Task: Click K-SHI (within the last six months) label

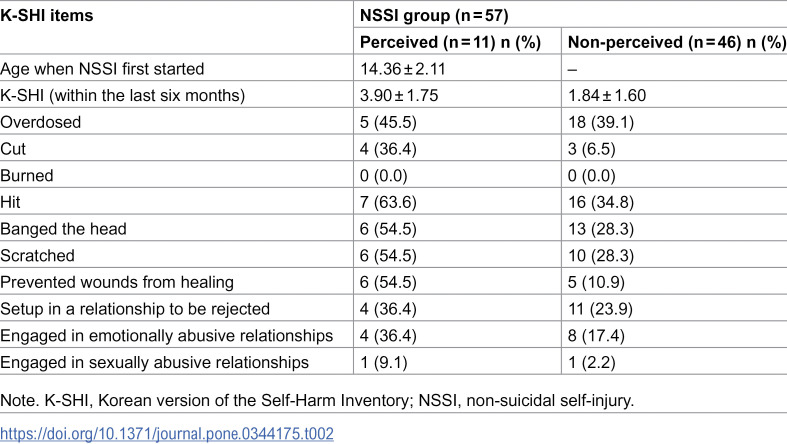Action: coord(122,95)
